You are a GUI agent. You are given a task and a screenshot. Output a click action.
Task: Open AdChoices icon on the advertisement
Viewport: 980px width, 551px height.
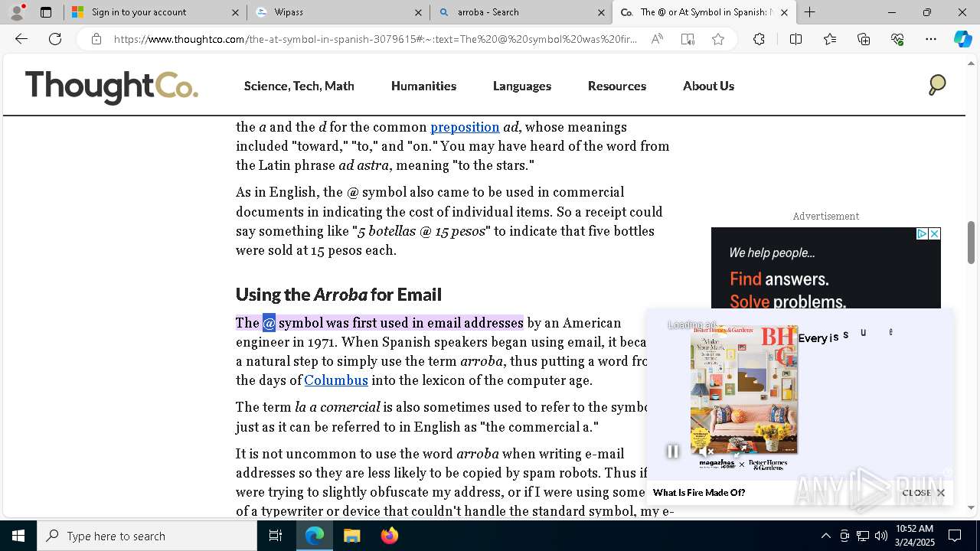(x=922, y=233)
